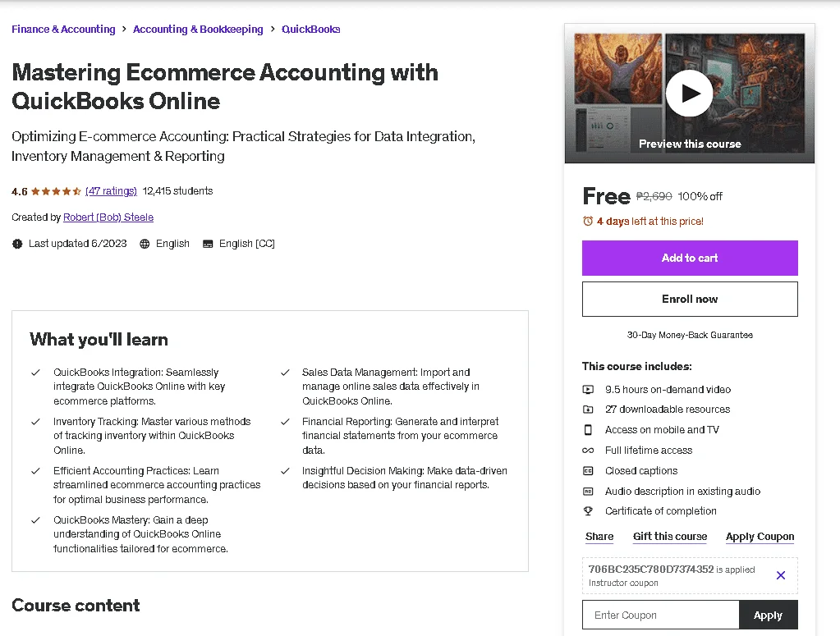The height and width of the screenshot is (636, 840).
Task: Click the globe language icon
Action: click(x=145, y=244)
